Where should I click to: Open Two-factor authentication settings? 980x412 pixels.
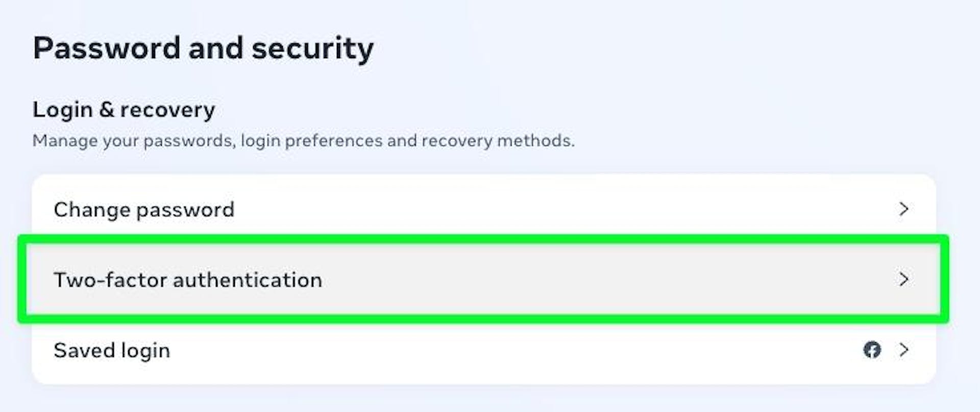483,279
